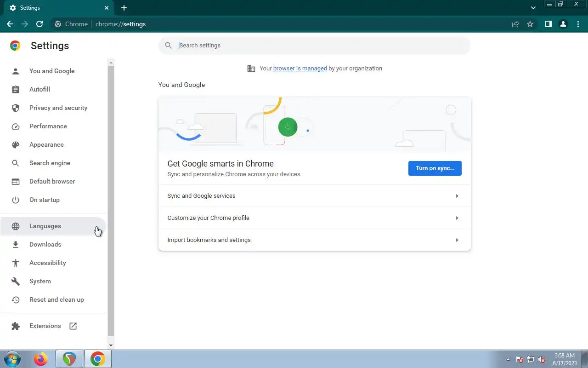Bookmark this tab with the star

(530, 24)
